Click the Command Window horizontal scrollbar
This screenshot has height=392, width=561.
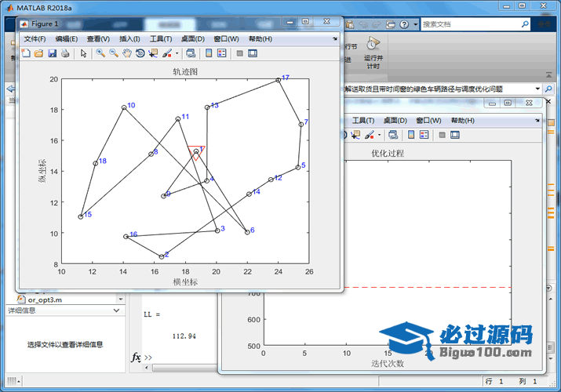tap(180, 367)
